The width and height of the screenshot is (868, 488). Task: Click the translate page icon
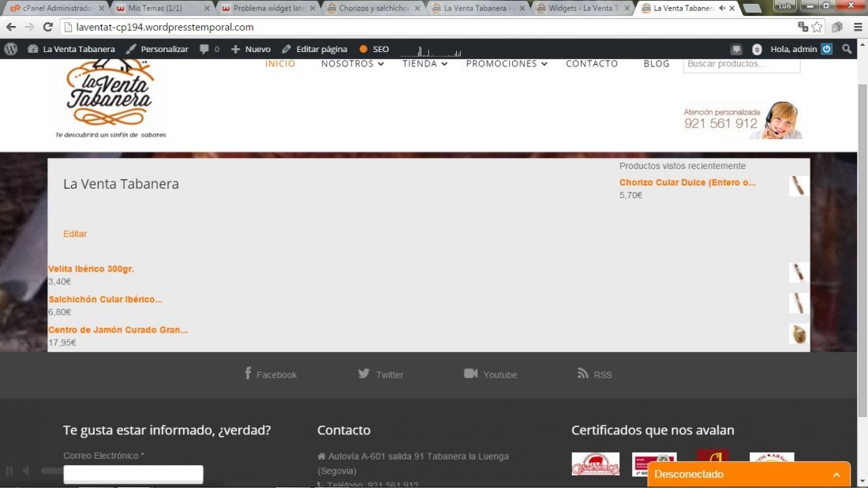pyautogui.click(x=803, y=27)
